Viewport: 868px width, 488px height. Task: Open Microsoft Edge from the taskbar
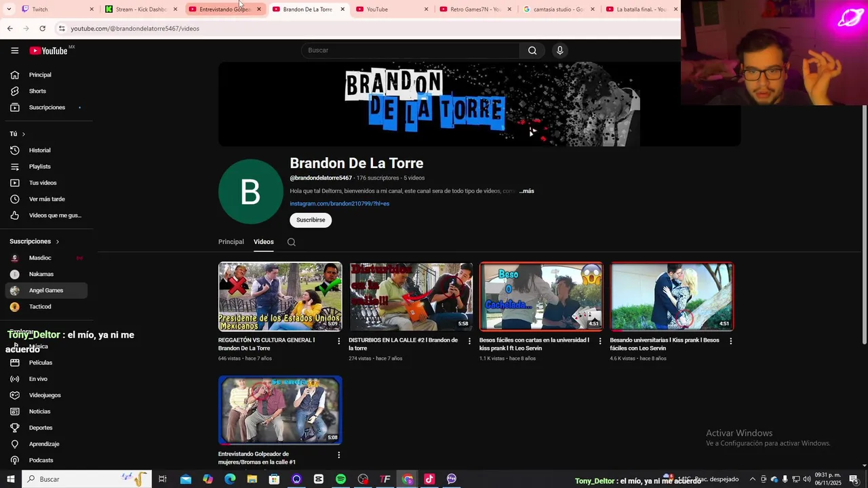[x=230, y=479]
